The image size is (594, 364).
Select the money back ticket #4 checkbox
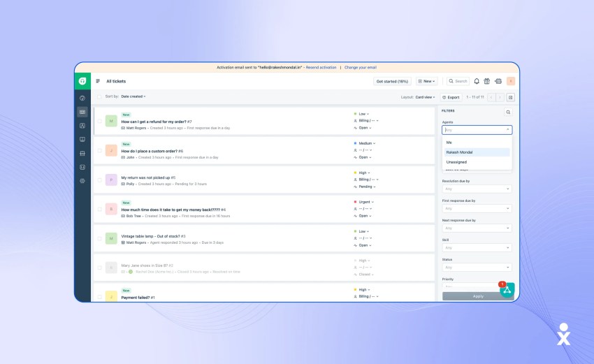pos(100,209)
